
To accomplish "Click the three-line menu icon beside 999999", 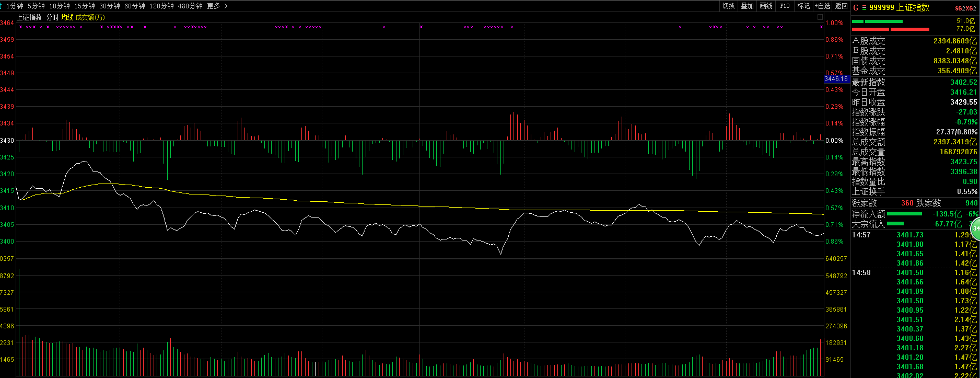I will (864, 8).
